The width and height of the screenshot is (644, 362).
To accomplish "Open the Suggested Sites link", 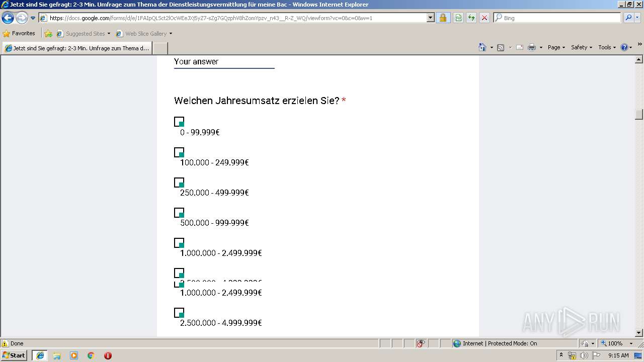I will (83, 34).
